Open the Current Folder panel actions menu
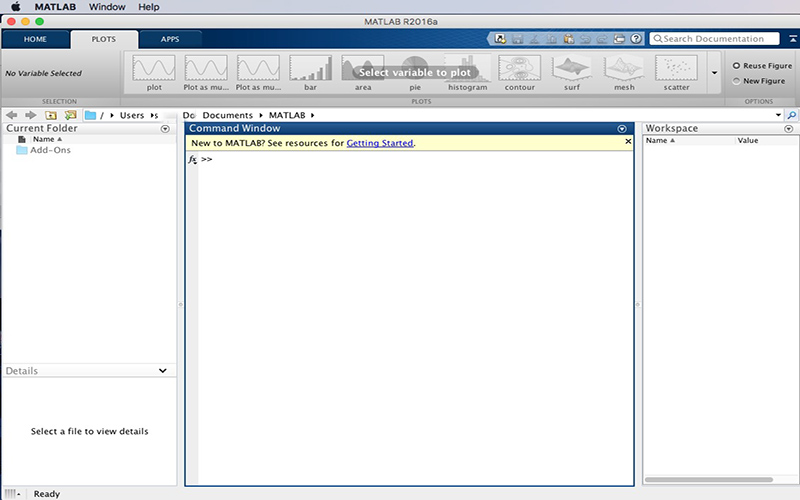Image resolution: width=800 pixels, height=500 pixels. pyautogui.click(x=165, y=129)
